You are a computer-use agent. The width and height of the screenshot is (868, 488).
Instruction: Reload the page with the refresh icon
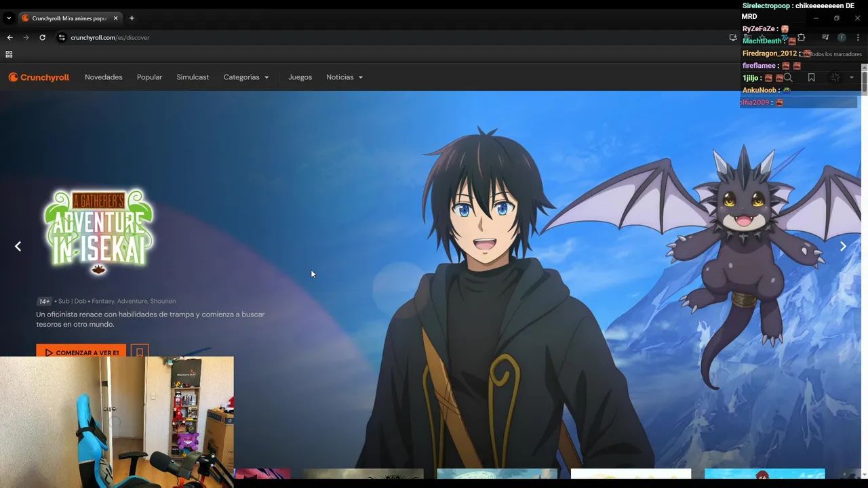[42, 37]
